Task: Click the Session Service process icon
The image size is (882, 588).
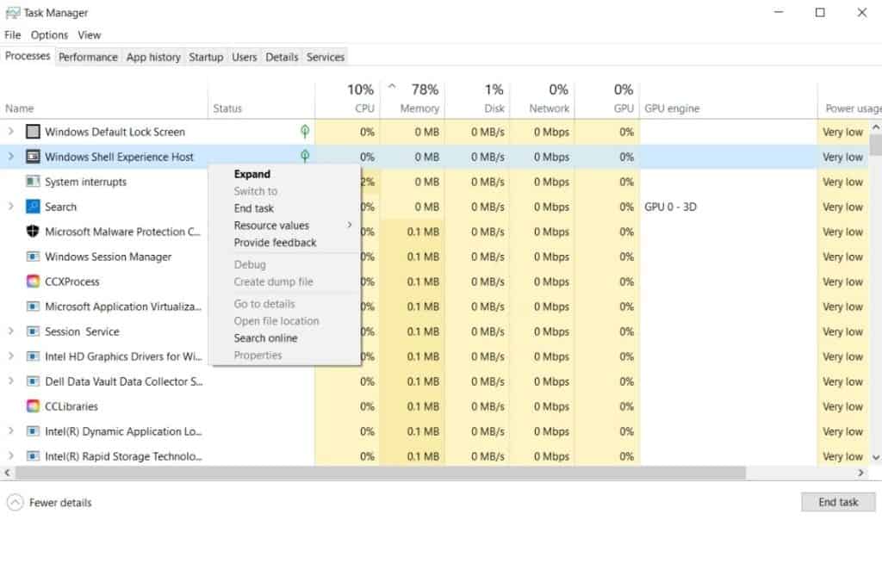Action: click(34, 331)
